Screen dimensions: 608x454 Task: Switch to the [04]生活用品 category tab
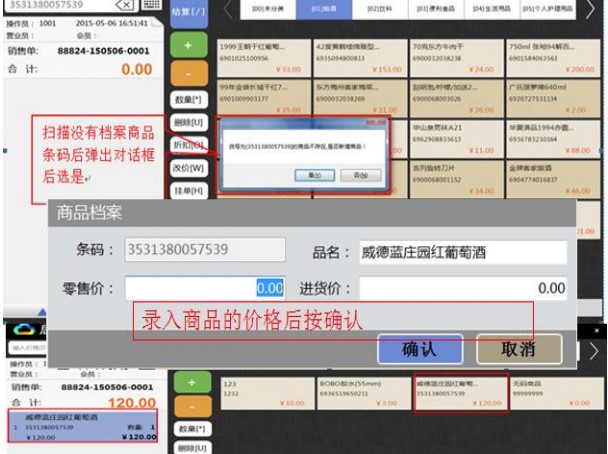click(x=492, y=9)
